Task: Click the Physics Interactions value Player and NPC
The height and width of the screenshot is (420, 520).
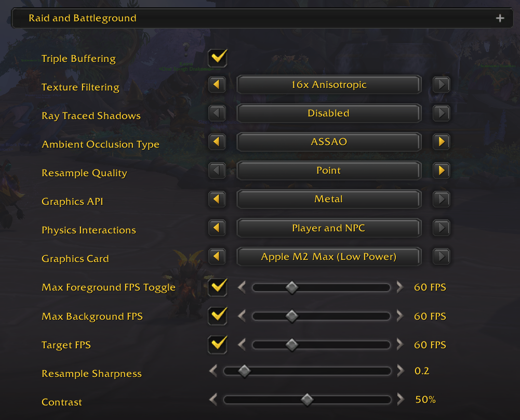Action: (328, 228)
